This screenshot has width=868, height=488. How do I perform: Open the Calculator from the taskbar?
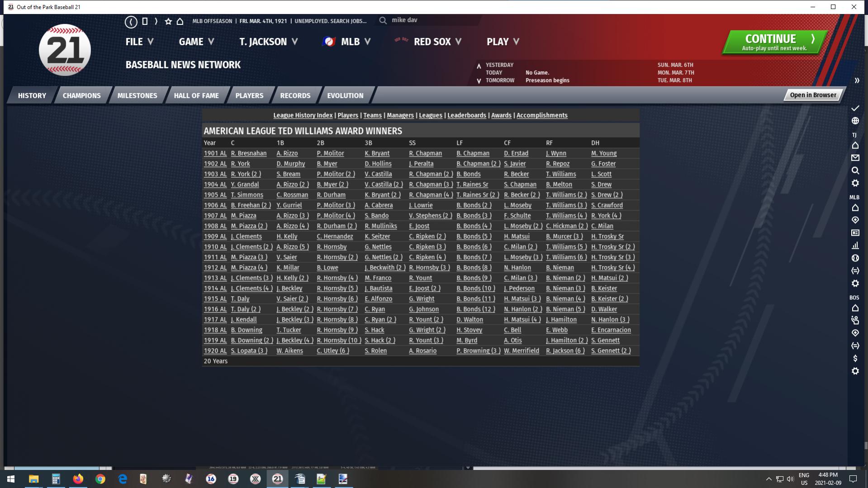click(56, 479)
